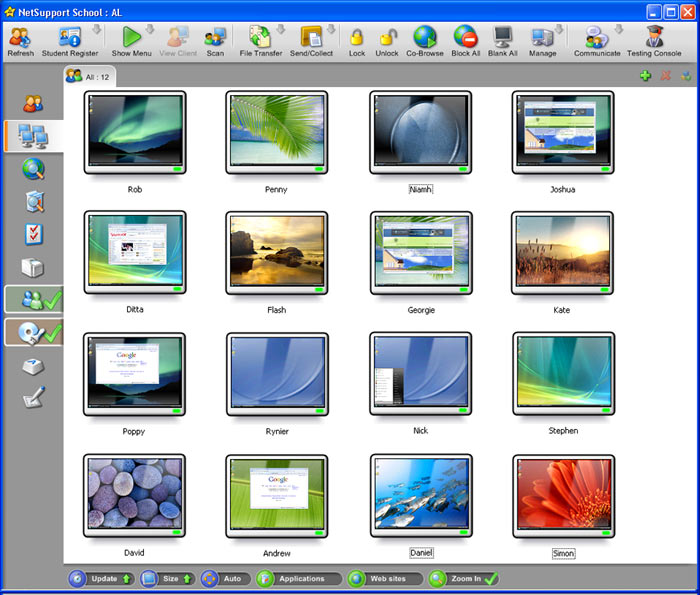This screenshot has width=700, height=595.
Task: Toggle the Zoom In option
Action: [463, 579]
